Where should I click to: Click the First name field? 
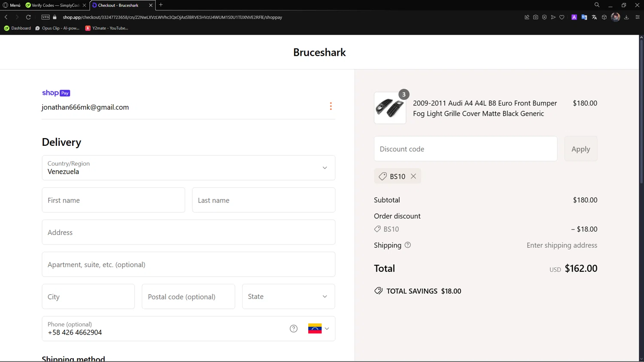coord(113,200)
